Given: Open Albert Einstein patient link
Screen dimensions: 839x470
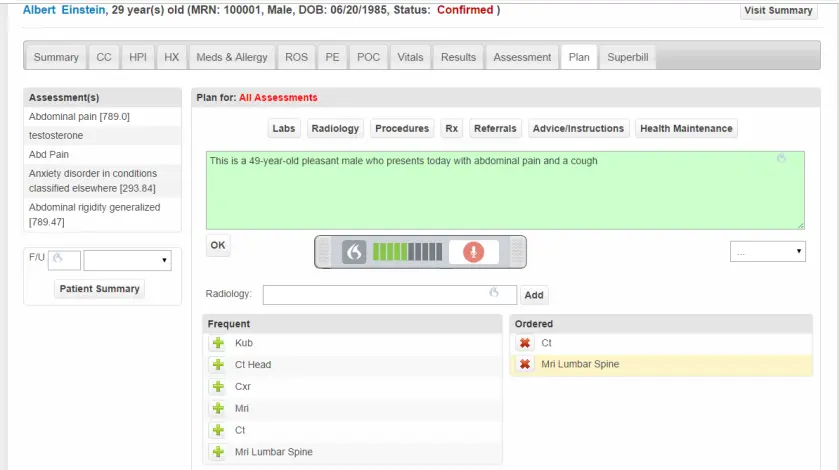Looking at the screenshot, I should (x=64, y=10).
